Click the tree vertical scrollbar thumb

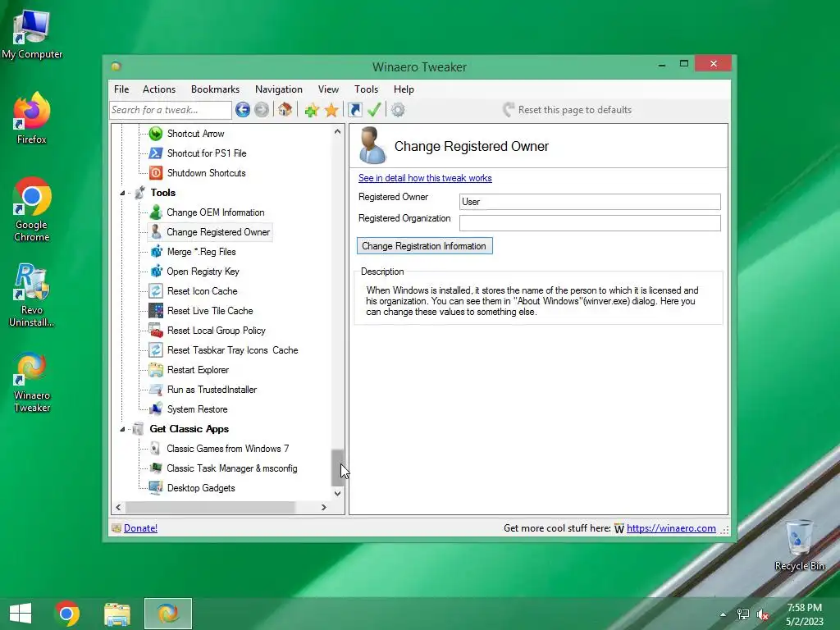tap(337, 467)
